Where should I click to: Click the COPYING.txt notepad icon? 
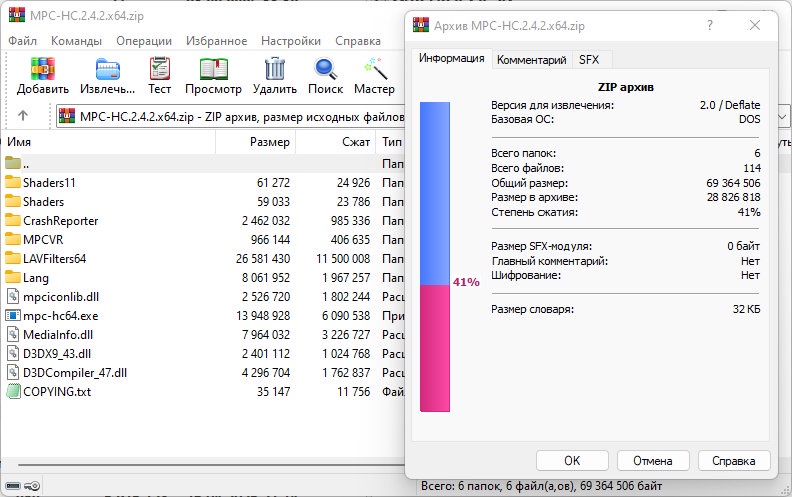point(13,391)
